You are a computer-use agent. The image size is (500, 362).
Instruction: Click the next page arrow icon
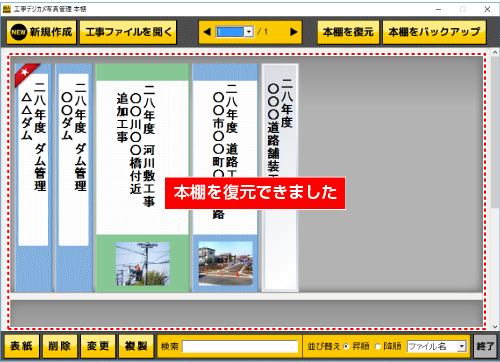click(294, 32)
